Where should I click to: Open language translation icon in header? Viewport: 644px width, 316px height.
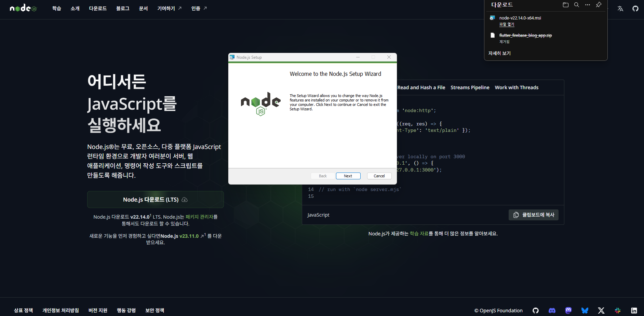pos(620,9)
